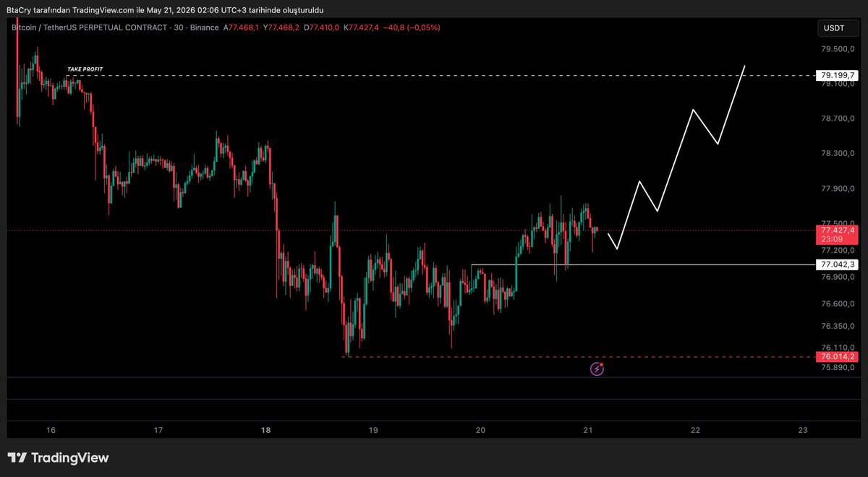Click the A77.468,1 open value

point(242,27)
